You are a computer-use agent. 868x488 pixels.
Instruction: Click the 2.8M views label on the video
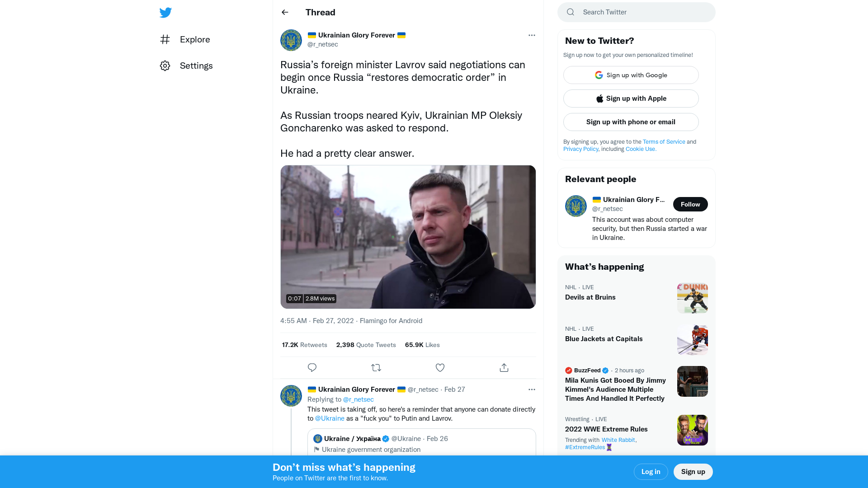coord(320,299)
